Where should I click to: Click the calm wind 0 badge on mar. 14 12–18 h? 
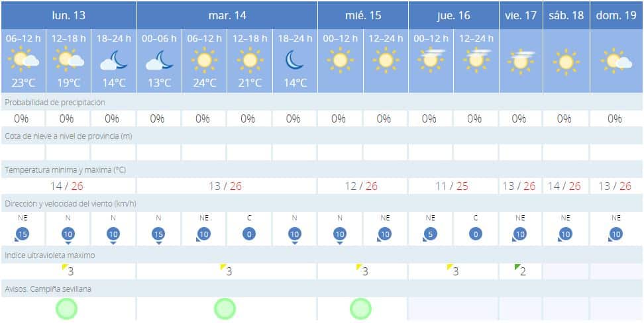pos(249,234)
